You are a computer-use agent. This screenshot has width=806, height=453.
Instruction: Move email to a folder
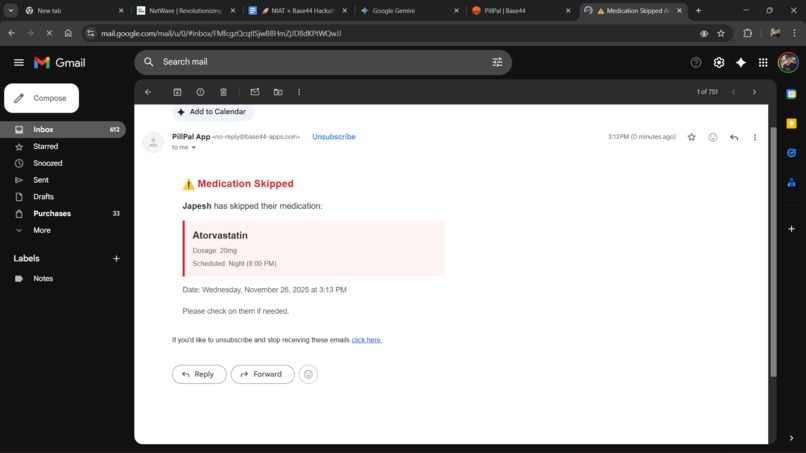[278, 92]
